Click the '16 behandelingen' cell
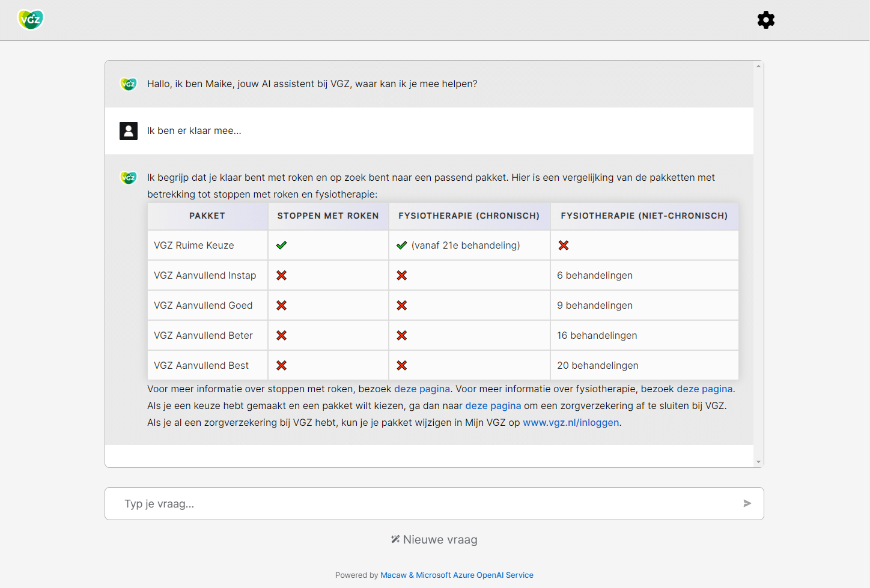The width and height of the screenshot is (870, 588). click(644, 335)
